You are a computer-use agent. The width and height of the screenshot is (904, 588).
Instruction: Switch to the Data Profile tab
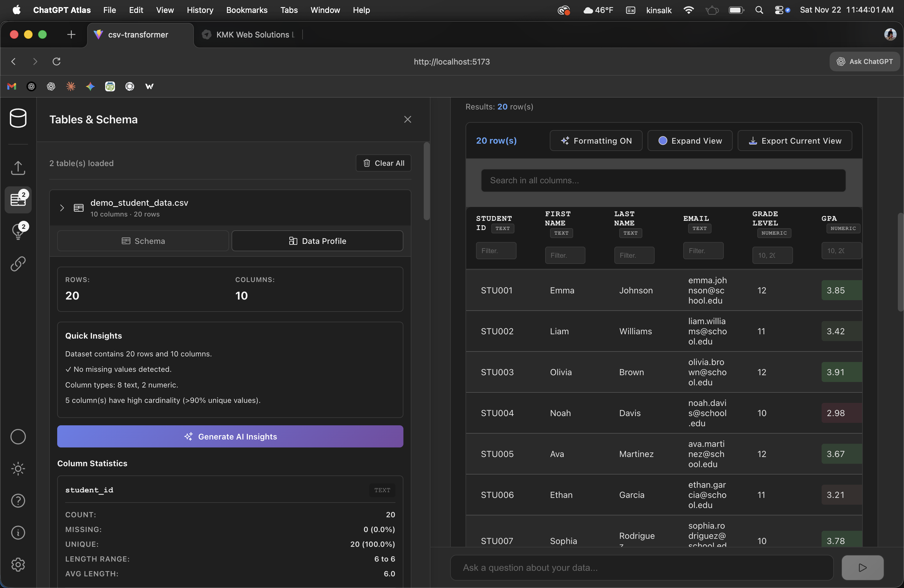(318, 240)
